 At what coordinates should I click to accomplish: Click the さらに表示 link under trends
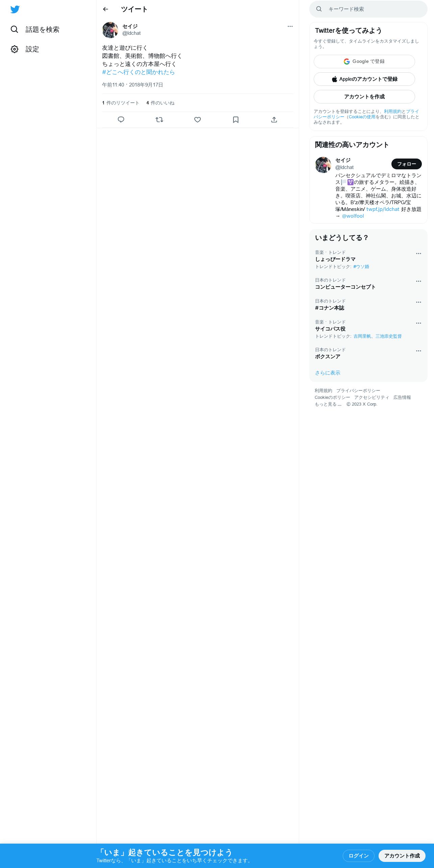click(328, 373)
